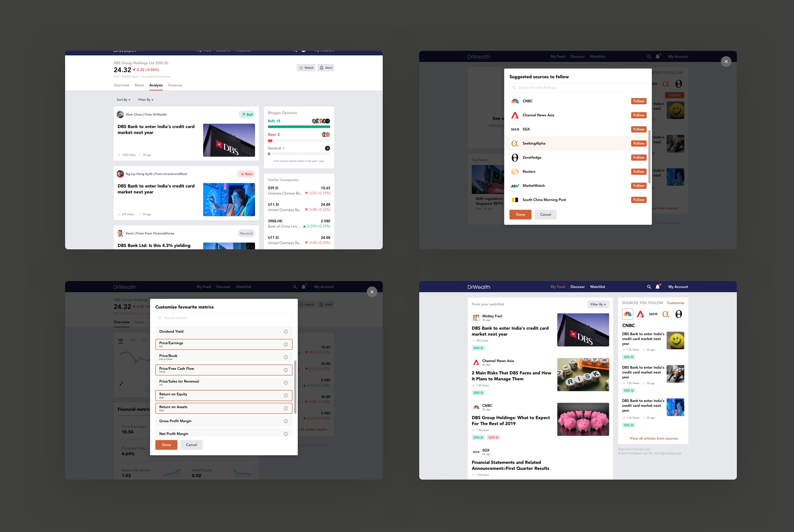Select CNBC logo in sources you follow
Image resolution: width=794 pixels, height=532 pixels.
[x=628, y=314]
